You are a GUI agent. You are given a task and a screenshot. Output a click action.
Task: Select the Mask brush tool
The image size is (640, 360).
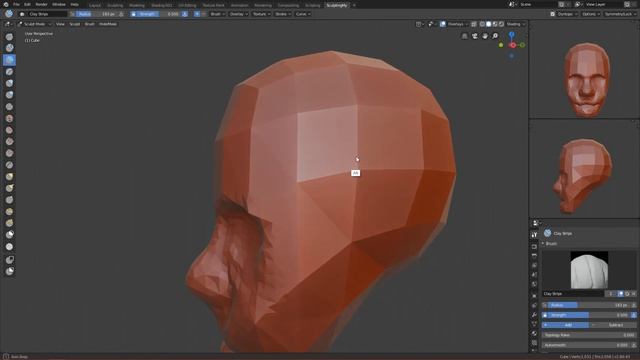(x=9, y=247)
